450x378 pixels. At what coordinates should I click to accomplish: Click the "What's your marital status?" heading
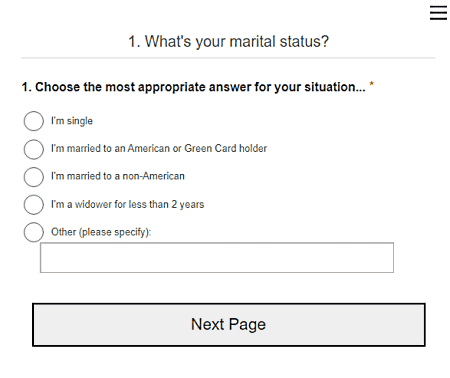237,42
